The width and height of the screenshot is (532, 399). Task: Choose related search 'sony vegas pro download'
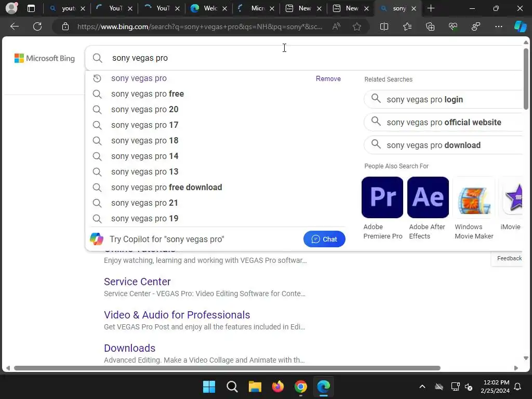pyautogui.click(x=443, y=145)
